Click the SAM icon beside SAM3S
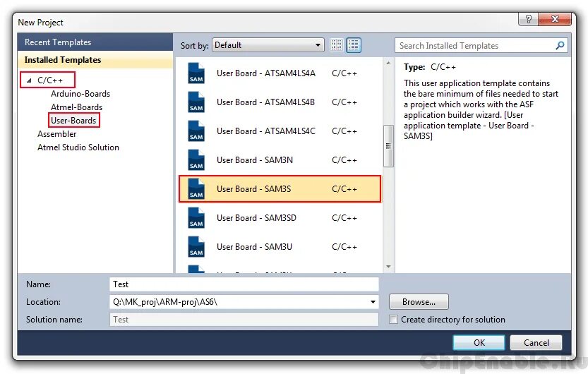Screen dimensions: 588x374 (196, 188)
